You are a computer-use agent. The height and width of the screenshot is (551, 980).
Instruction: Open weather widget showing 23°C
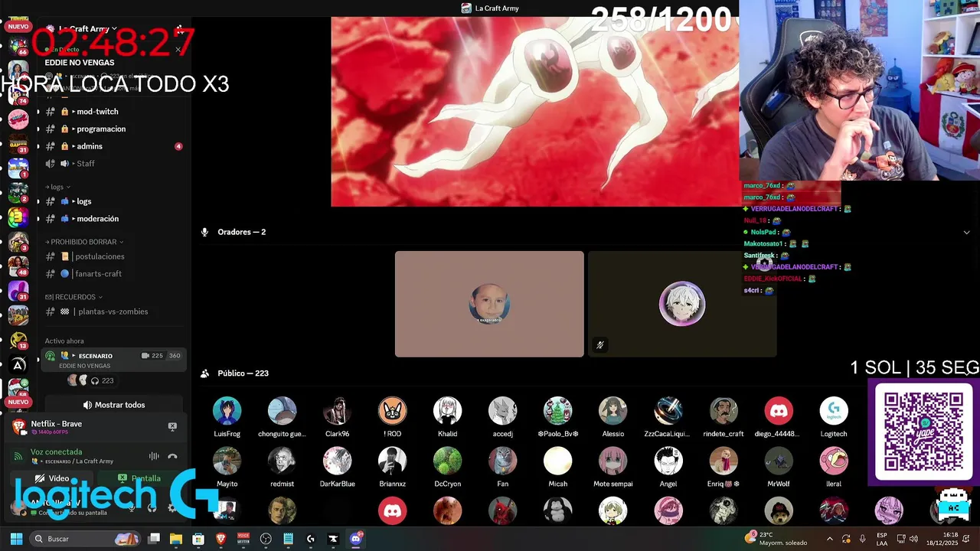click(776, 539)
